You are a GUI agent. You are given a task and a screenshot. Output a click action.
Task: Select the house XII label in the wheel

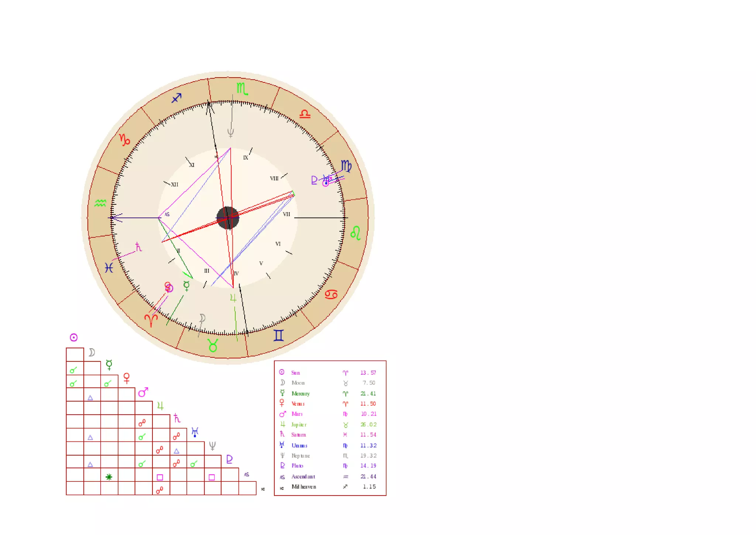click(x=174, y=184)
